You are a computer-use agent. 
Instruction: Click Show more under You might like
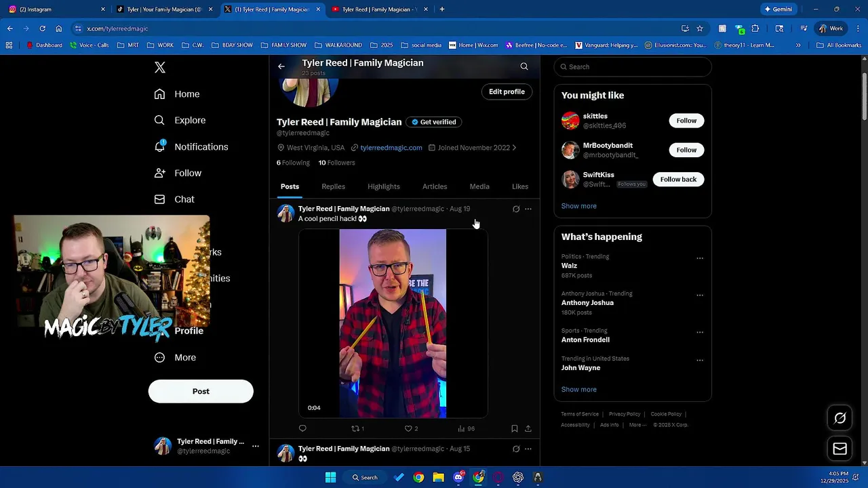pos(579,206)
